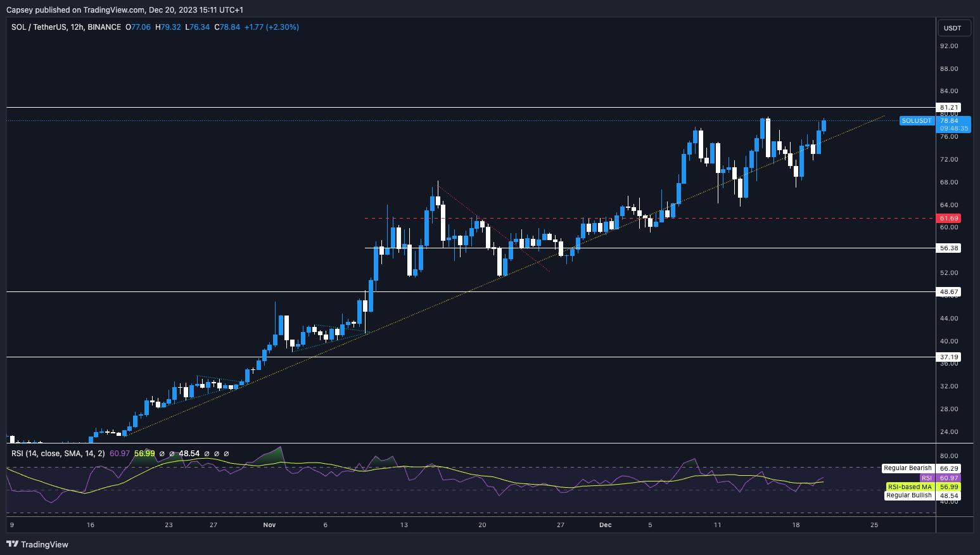
Task: Open the USDT currency selector
Action: pyautogui.click(x=953, y=28)
